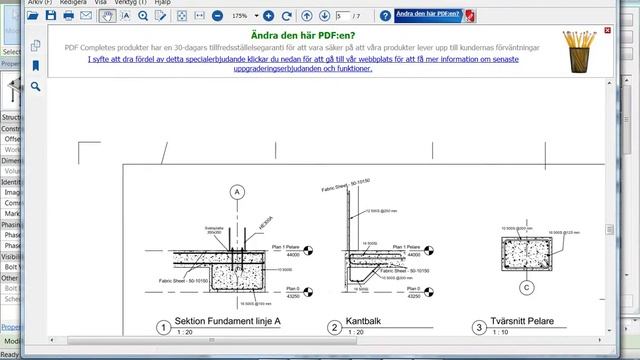Save the document with the floppy disk icon

[51, 16]
